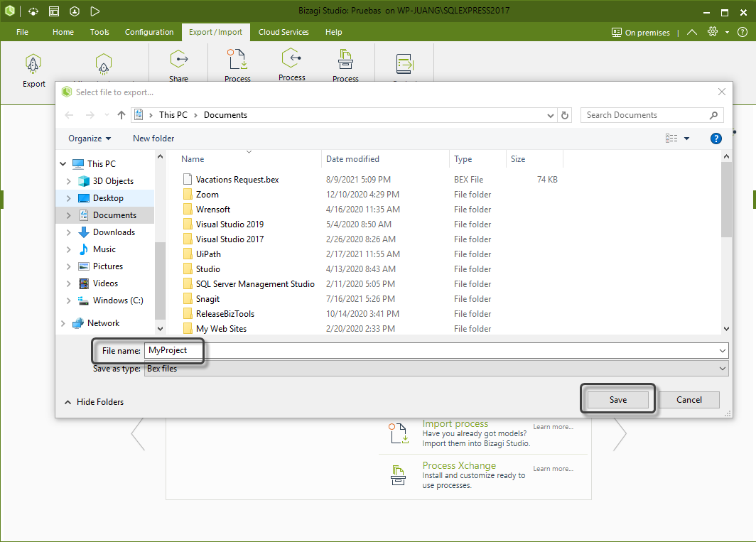
Task: Collapse the This PC tree node
Action: [63, 164]
